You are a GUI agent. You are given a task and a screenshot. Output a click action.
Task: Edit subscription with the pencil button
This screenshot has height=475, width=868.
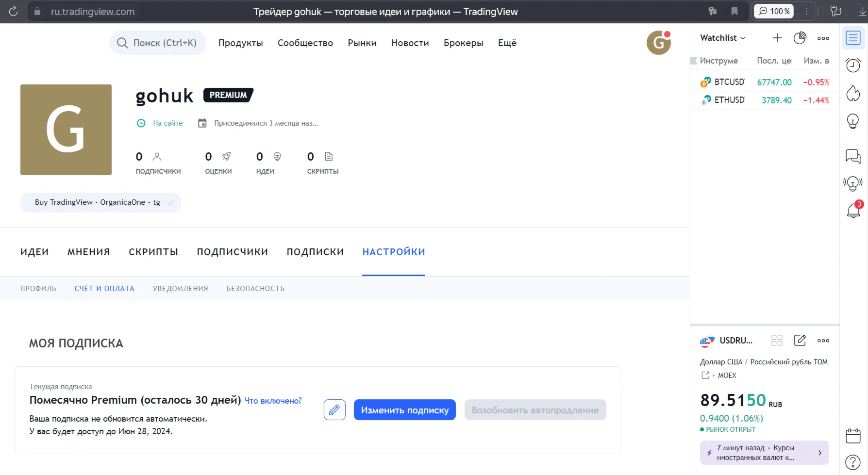pos(334,410)
